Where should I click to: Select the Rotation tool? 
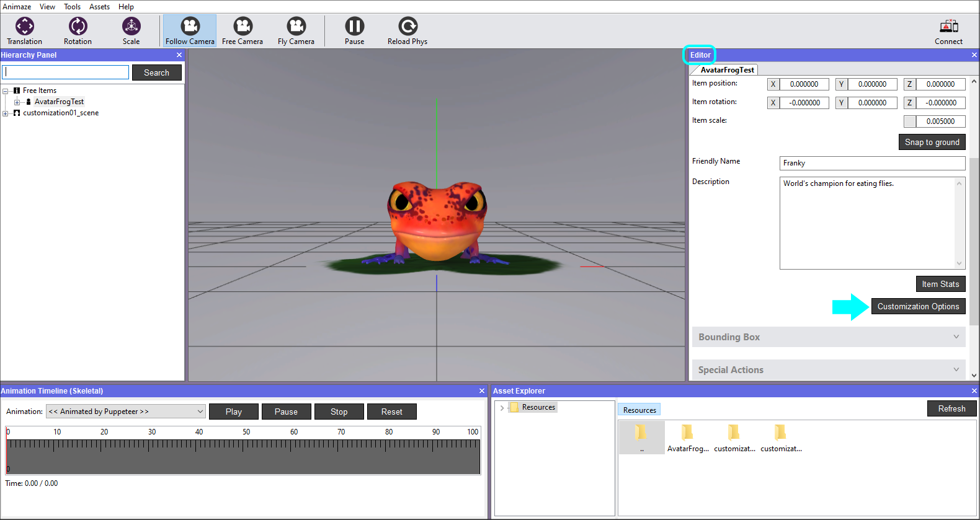pos(78,31)
